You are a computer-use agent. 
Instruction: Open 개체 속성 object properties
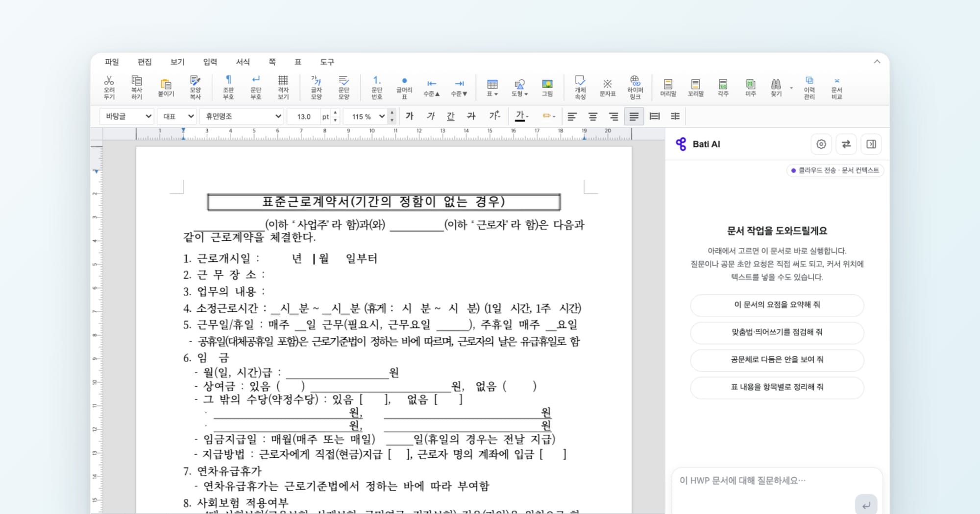(580, 87)
